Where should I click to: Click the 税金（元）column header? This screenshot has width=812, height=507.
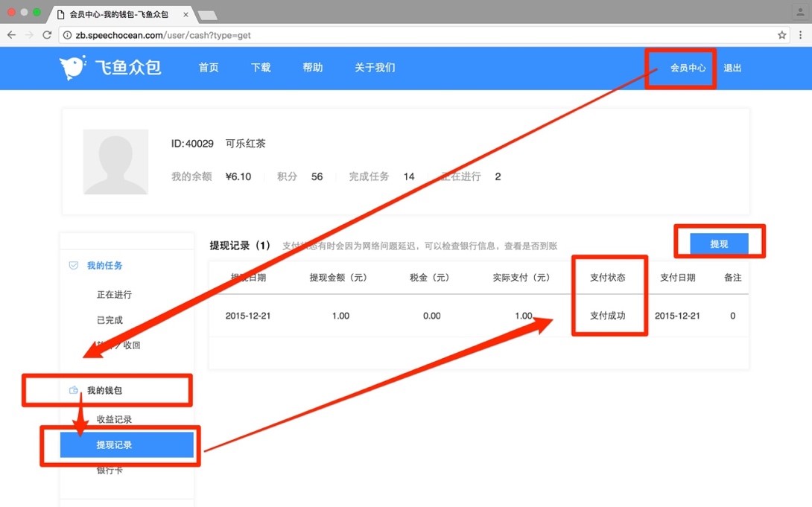[x=429, y=278]
